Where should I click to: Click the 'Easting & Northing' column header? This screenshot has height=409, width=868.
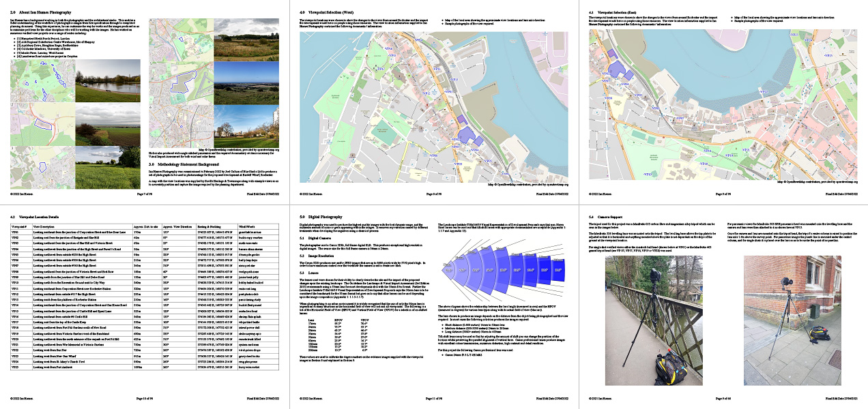coord(211,226)
